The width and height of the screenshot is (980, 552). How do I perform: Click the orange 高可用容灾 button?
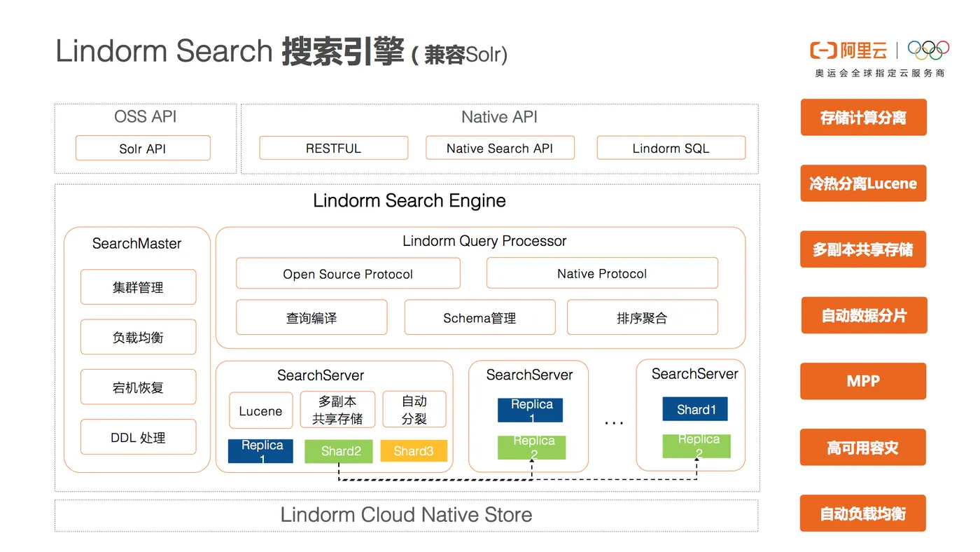coord(863,448)
